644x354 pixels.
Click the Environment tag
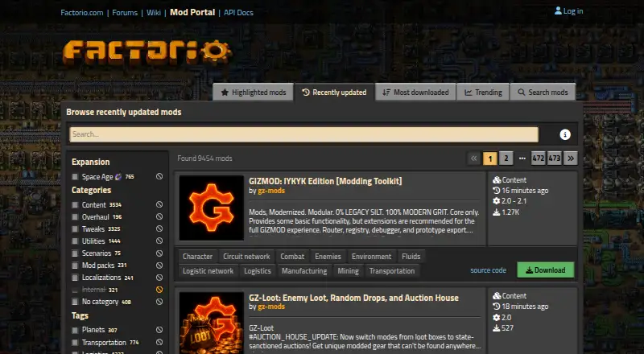pos(371,257)
